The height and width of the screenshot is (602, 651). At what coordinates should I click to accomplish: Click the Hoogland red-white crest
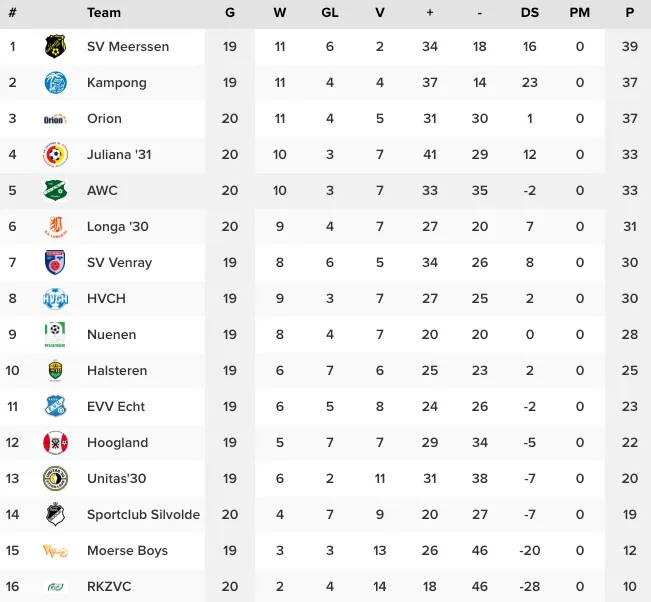point(55,443)
